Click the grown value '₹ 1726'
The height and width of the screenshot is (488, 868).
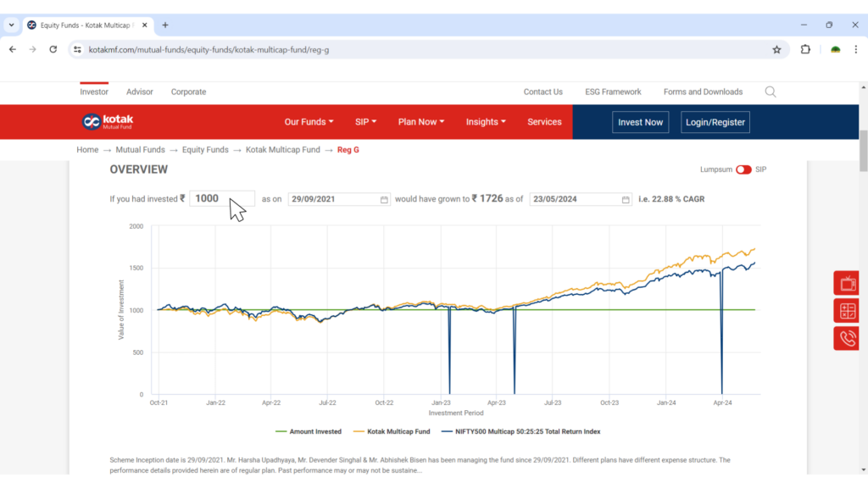tap(487, 198)
